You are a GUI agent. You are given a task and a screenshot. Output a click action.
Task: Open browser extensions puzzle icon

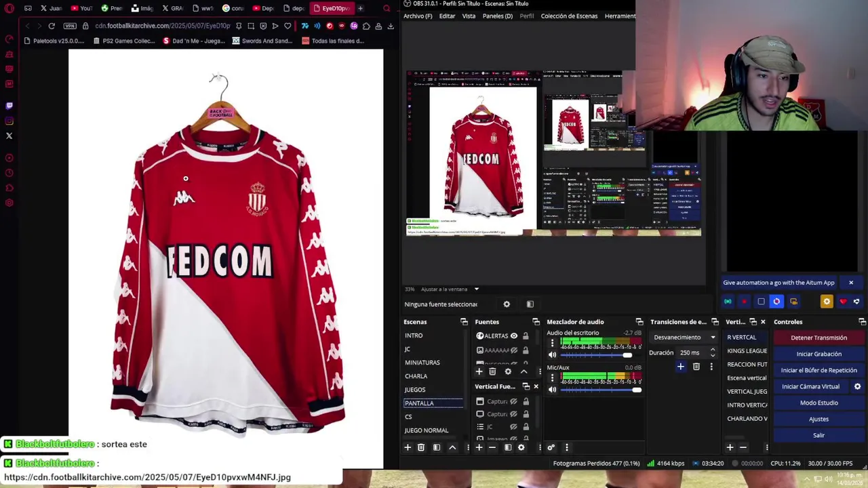point(366,26)
